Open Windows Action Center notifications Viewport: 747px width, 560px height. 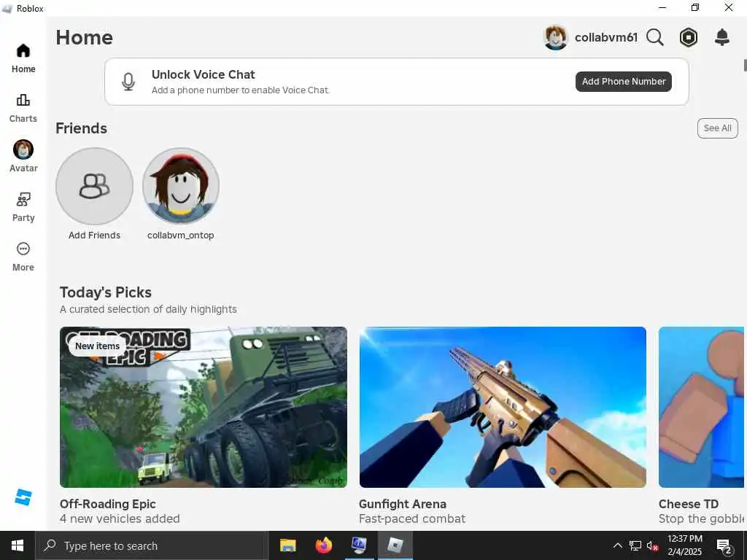tap(724, 545)
